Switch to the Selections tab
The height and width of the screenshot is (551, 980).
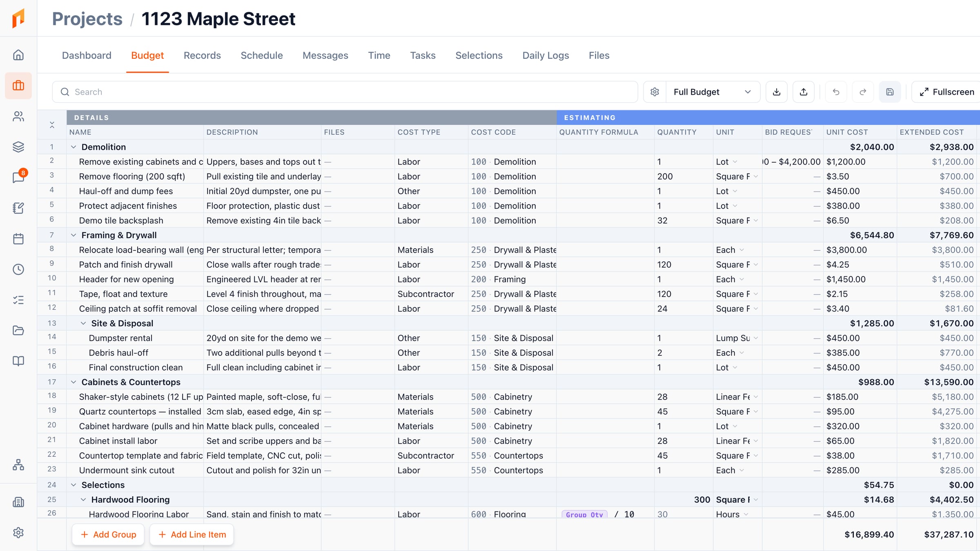pos(479,56)
